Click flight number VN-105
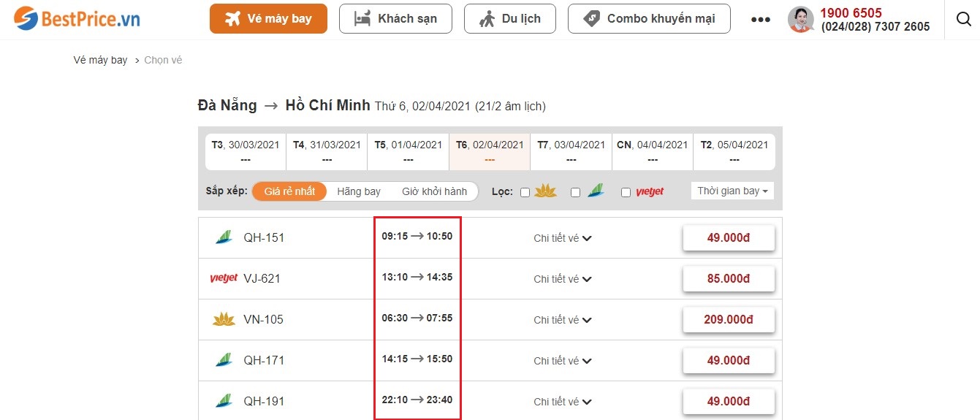 coord(263,319)
